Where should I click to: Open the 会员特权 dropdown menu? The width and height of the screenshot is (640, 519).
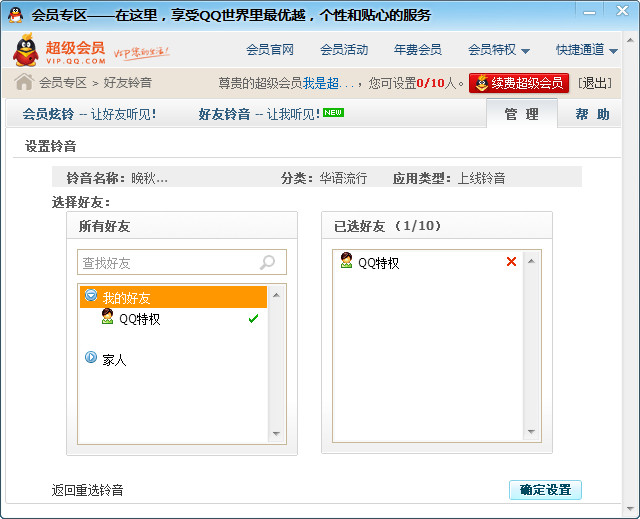(x=498, y=50)
